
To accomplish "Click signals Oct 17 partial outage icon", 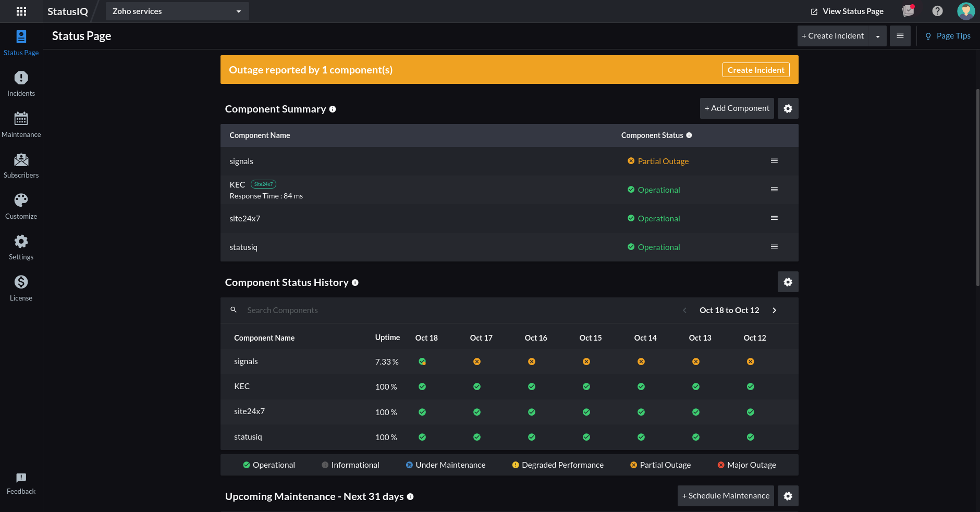I will point(477,361).
